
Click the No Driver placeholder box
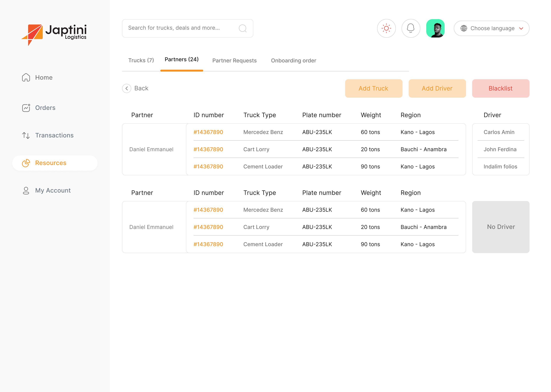(500, 227)
